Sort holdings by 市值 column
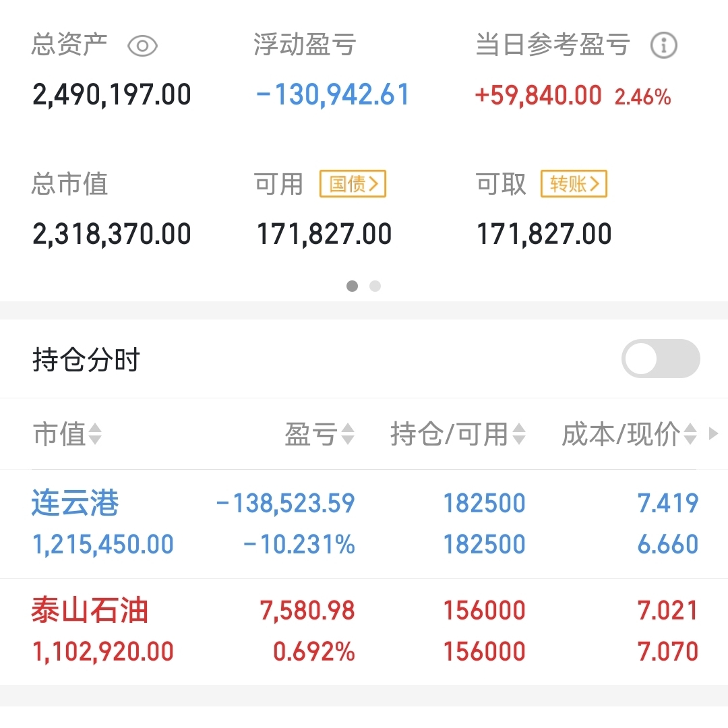This screenshot has height=728, width=728. click(67, 434)
